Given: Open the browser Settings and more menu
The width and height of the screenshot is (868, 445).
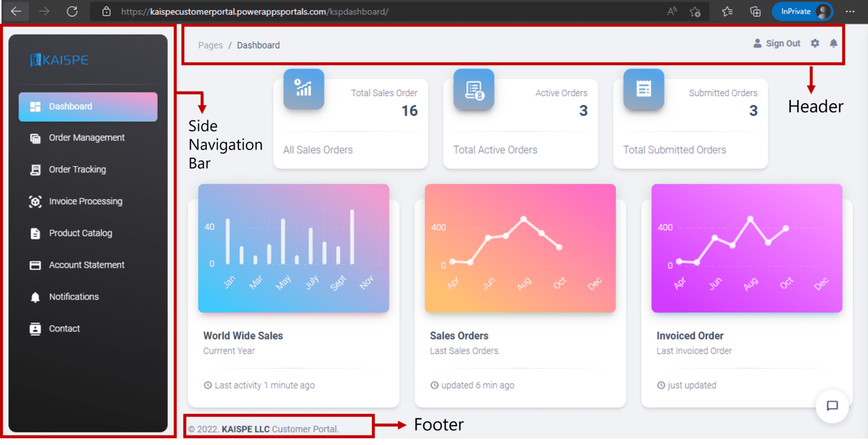Looking at the screenshot, I should click(x=850, y=11).
